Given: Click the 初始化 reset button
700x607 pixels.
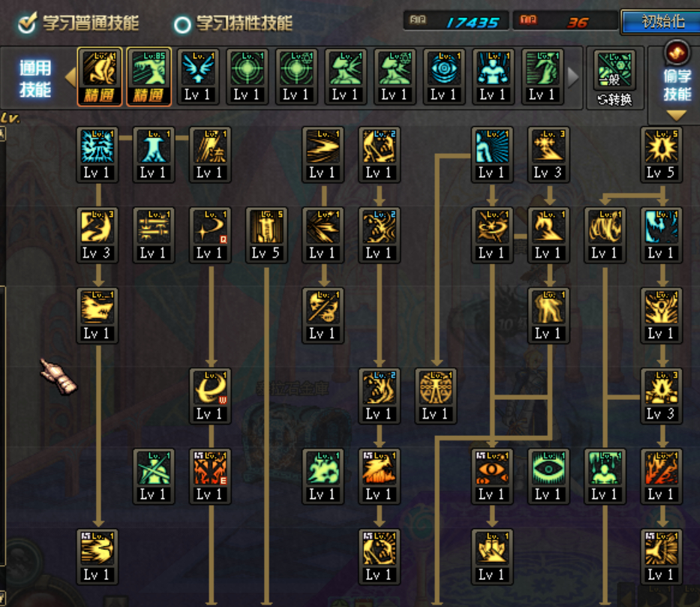Looking at the screenshot, I should [x=662, y=22].
